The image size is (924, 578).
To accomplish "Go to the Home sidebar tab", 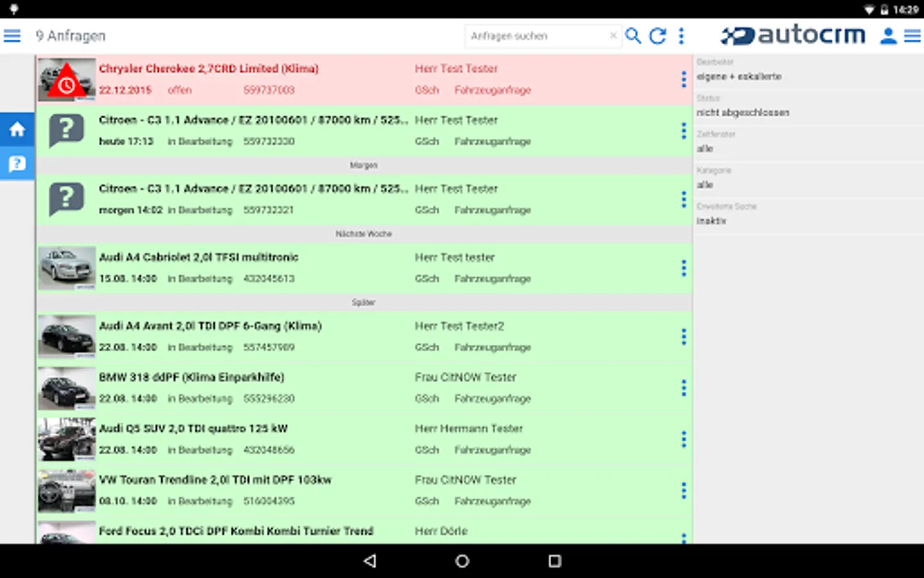I will [17, 129].
